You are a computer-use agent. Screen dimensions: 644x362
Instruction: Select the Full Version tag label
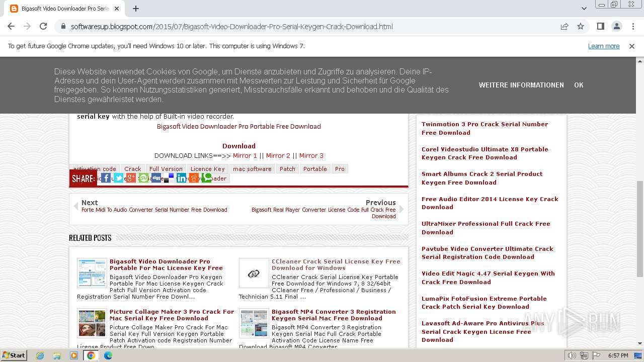tap(166, 169)
